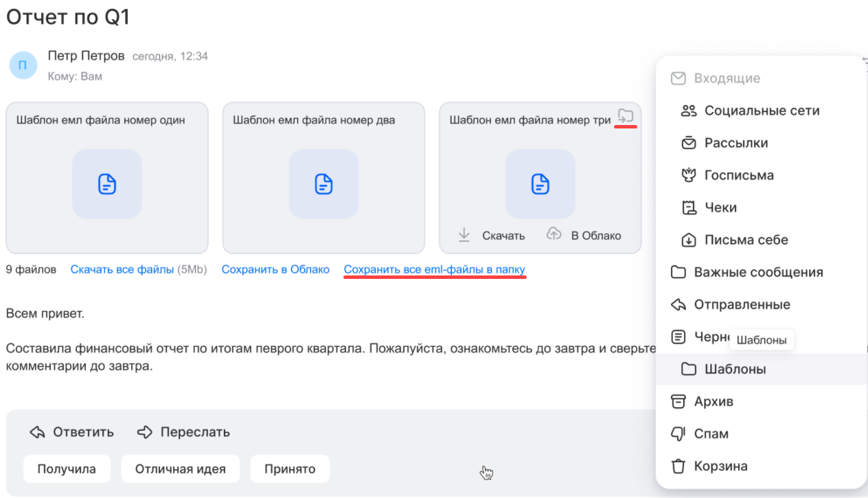Click the Отличная идея quick reply
This screenshot has height=498, width=868.
click(x=180, y=469)
